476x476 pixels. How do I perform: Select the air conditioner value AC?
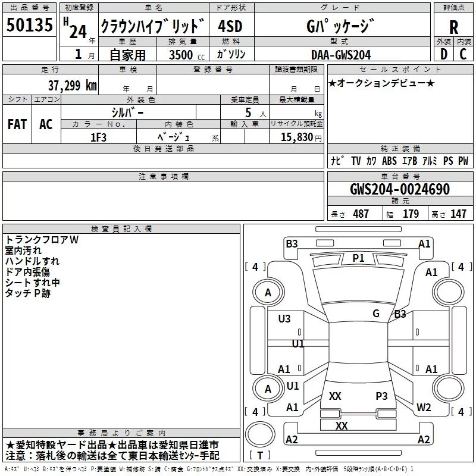click(x=46, y=124)
